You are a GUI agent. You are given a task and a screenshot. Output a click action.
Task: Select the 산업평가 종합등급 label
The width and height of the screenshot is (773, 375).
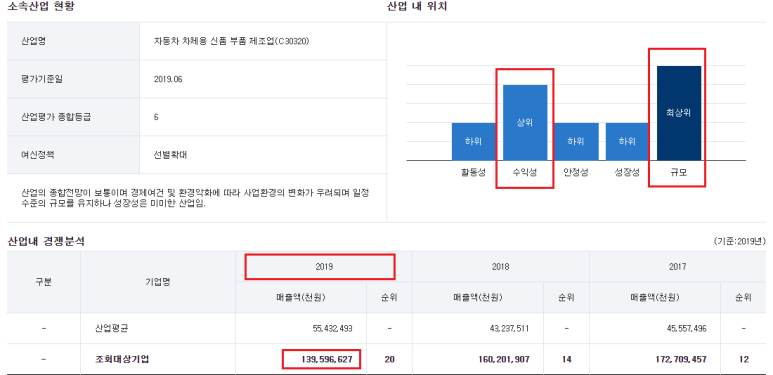pyautogui.click(x=56, y=117)
